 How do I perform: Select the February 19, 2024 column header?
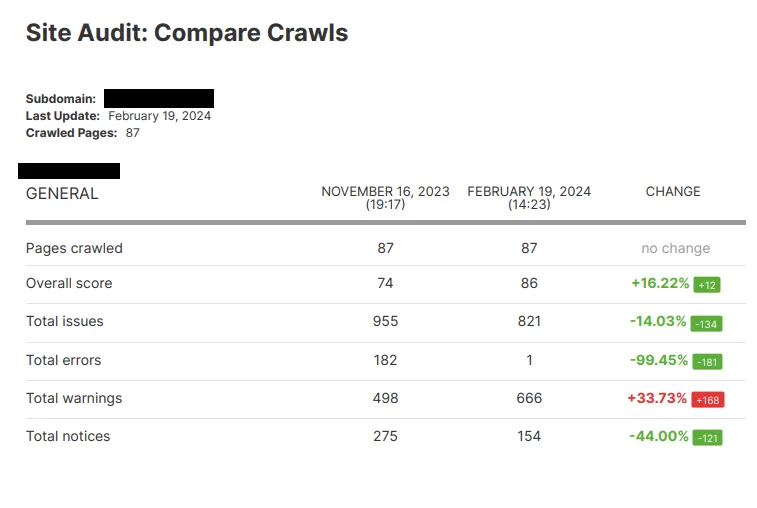point(529,197)
